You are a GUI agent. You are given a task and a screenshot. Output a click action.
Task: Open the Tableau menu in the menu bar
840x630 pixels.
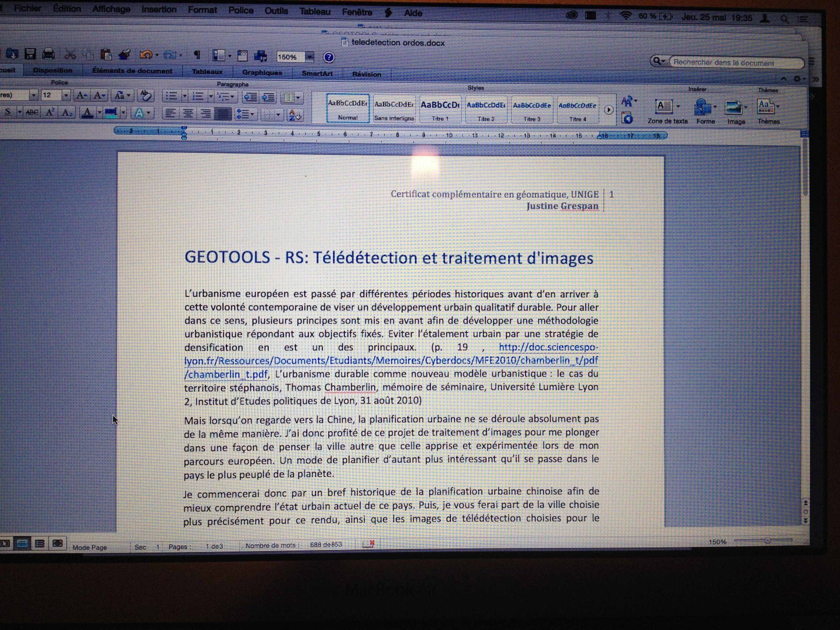315,12
